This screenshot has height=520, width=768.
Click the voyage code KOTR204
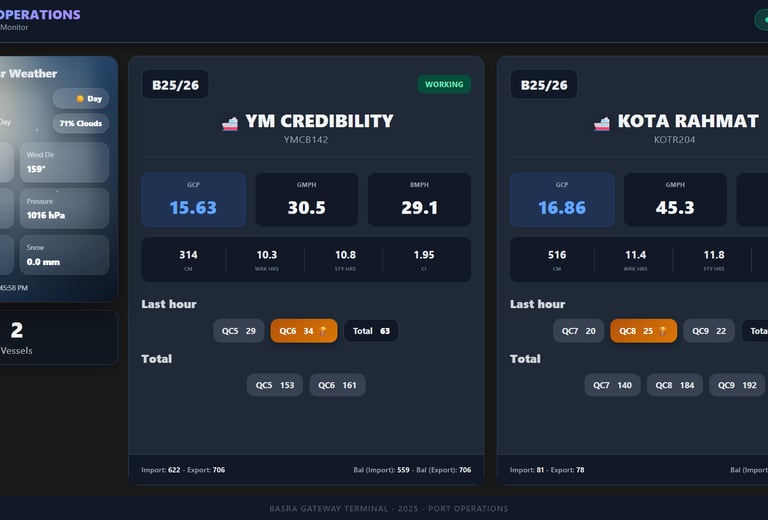point(674,140)
